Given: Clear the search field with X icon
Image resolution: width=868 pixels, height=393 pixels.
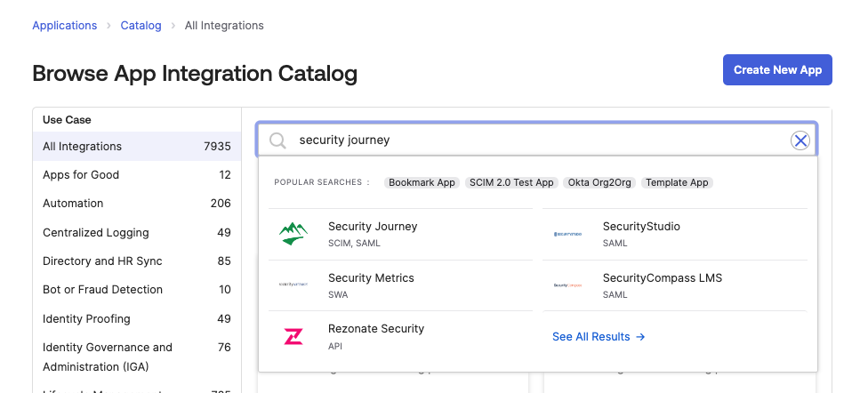Looking at the screenshot, I should point(800,140).
